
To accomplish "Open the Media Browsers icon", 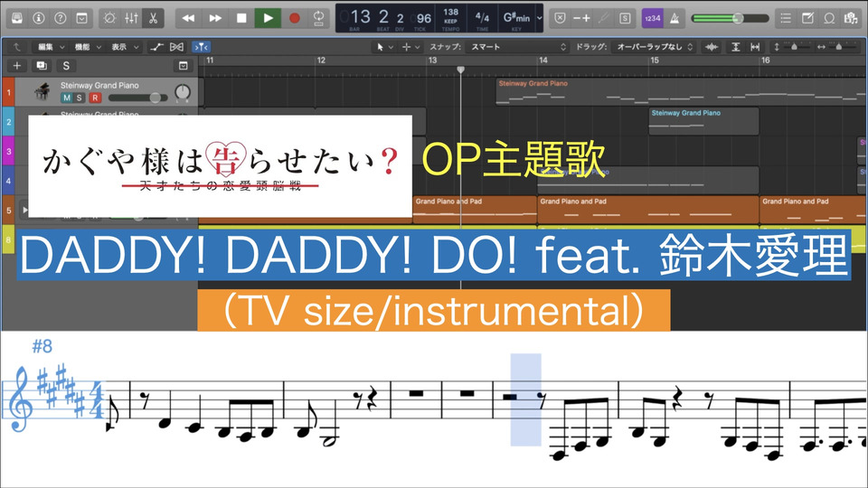I will coord(851,18).
